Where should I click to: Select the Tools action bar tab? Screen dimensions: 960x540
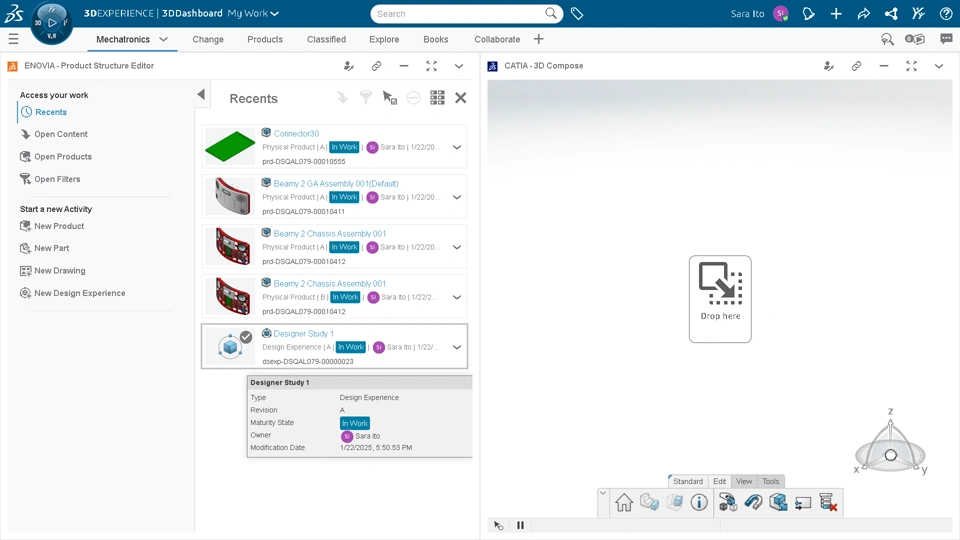771,481
